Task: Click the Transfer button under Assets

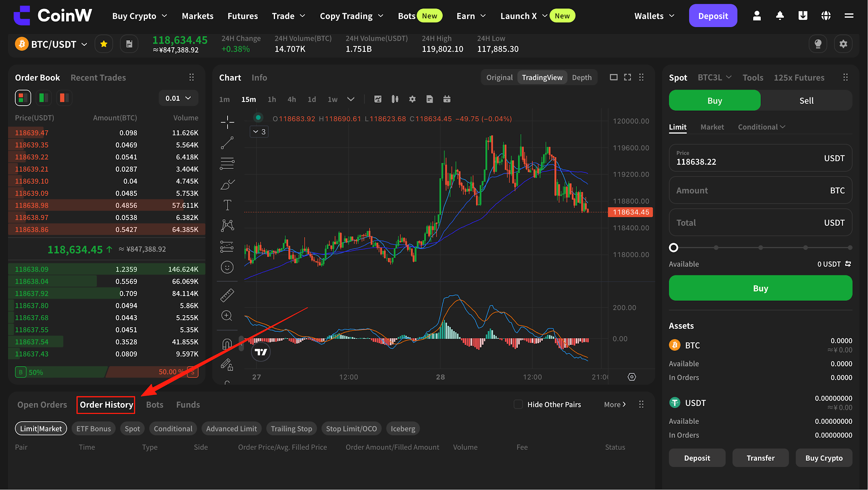Action: click(x=760, y=458)
